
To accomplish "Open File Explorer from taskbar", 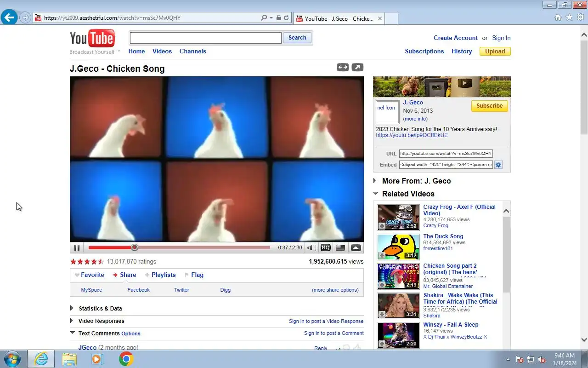I will [69, 359].
